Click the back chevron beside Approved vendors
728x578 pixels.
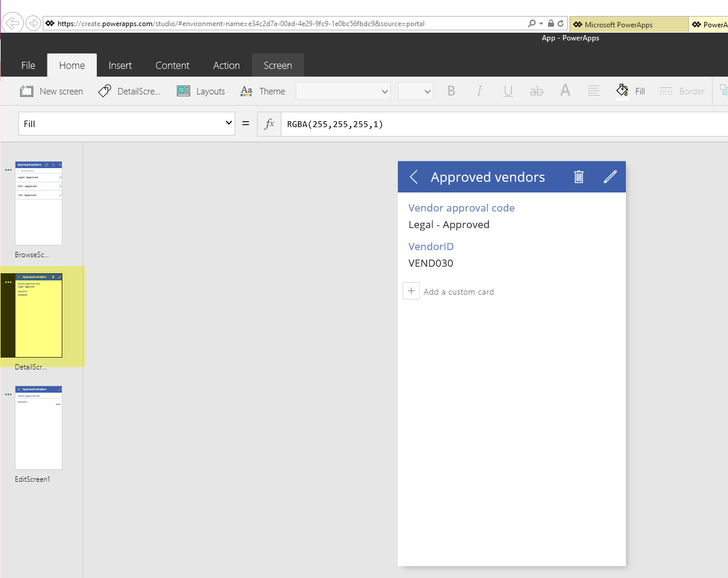tap(414, 177)
